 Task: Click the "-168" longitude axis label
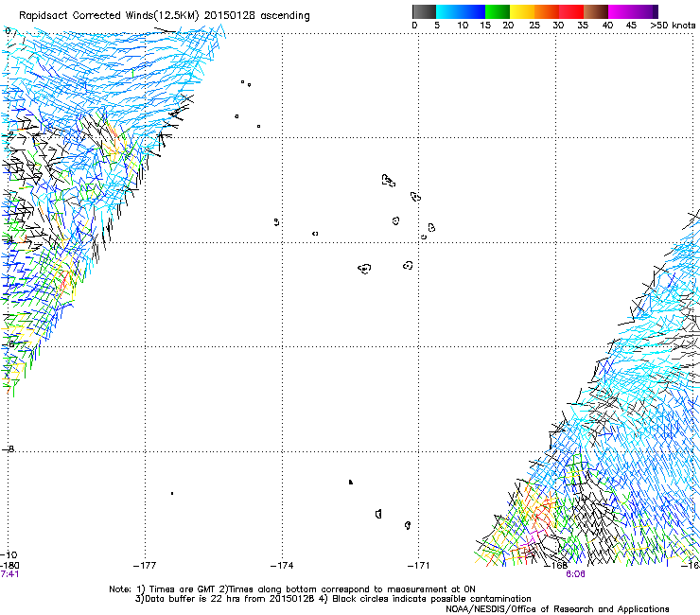[x=556, y=566]
